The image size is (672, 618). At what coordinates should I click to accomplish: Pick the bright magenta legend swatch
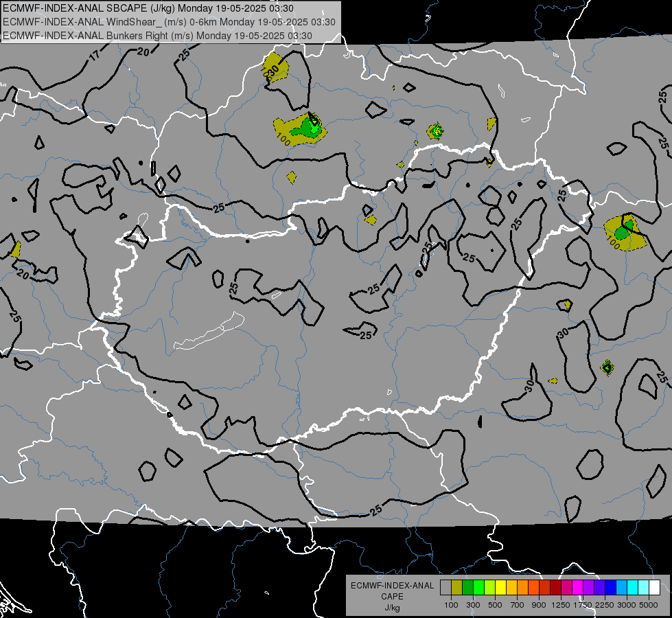(578, 588)
